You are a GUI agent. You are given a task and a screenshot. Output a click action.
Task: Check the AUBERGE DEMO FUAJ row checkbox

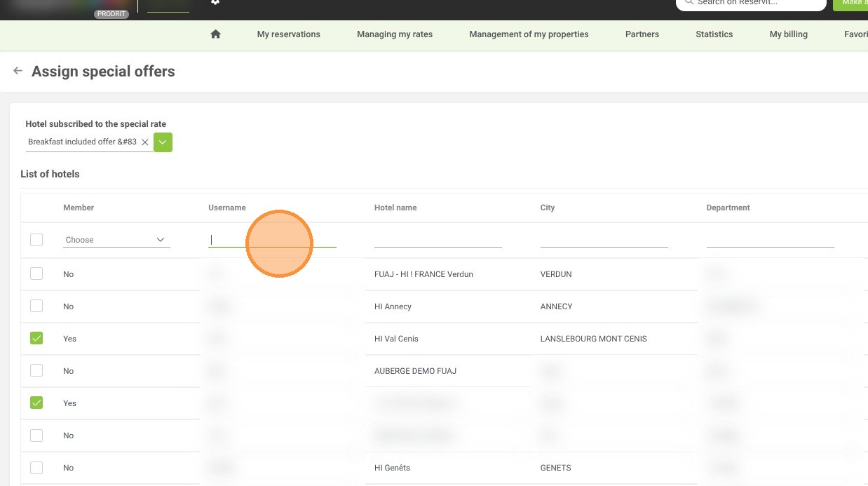tap(36, 370)
